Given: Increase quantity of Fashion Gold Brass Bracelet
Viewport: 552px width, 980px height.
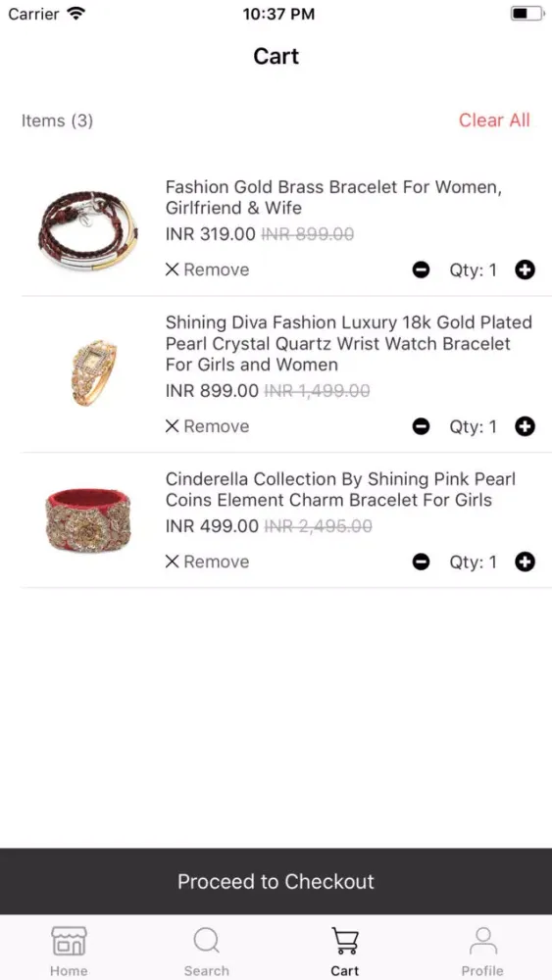Looking at the screenshot, I should [x=525, y=270].
